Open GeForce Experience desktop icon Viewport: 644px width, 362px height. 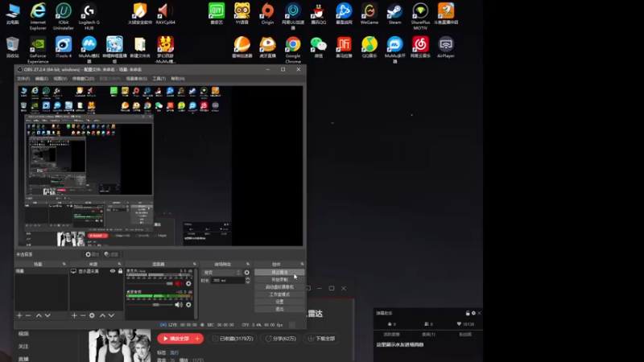click(x=38, y=49)
